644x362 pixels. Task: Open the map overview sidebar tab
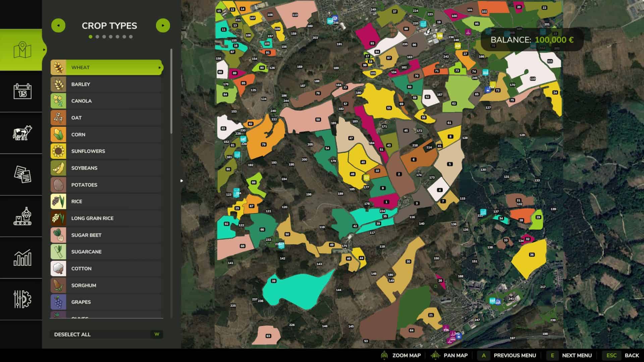coord(22,50)
